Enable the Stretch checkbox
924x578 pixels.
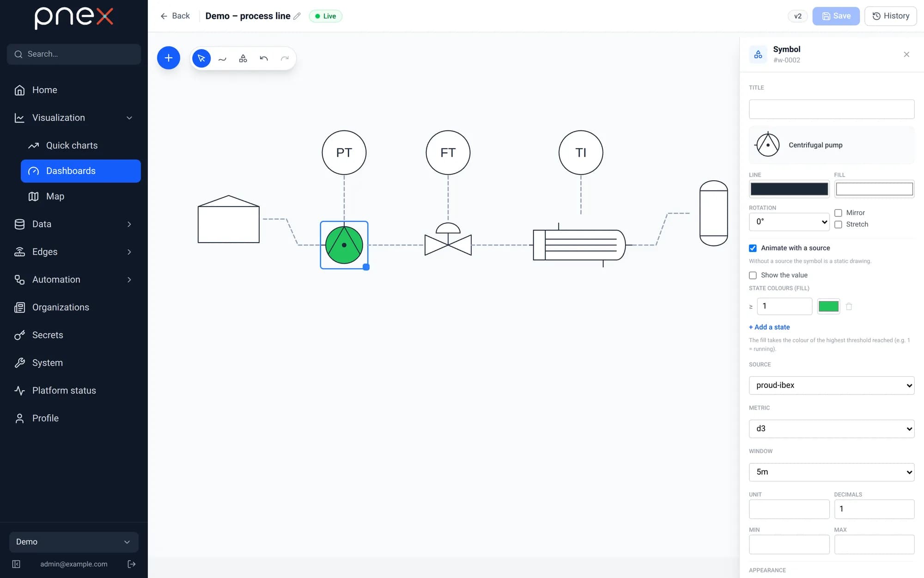click(838, 224)
